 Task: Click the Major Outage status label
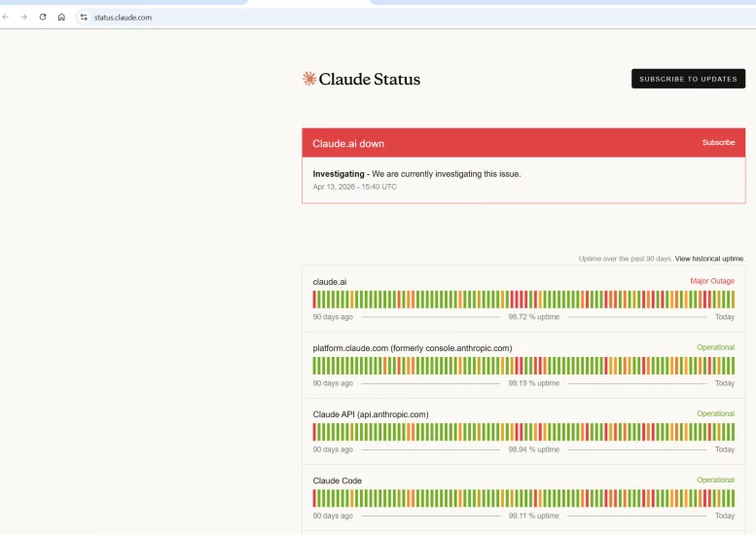pos(712,281)
